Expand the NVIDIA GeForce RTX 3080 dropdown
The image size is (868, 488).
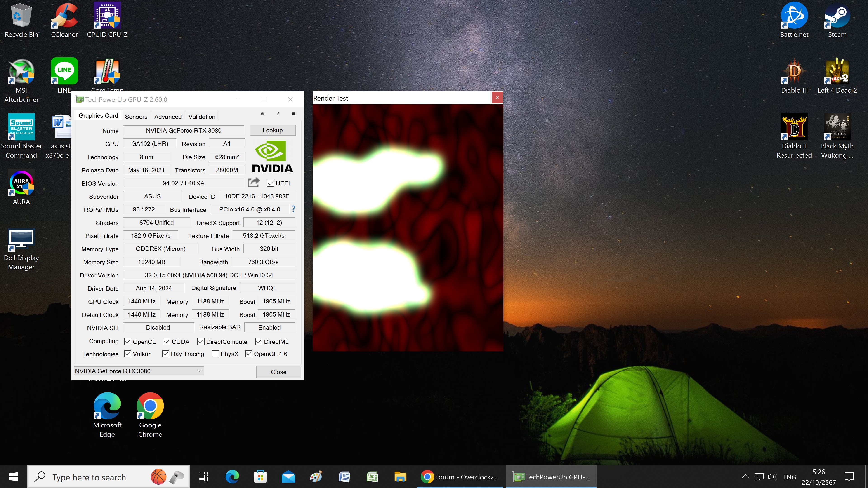coord(139,371)
